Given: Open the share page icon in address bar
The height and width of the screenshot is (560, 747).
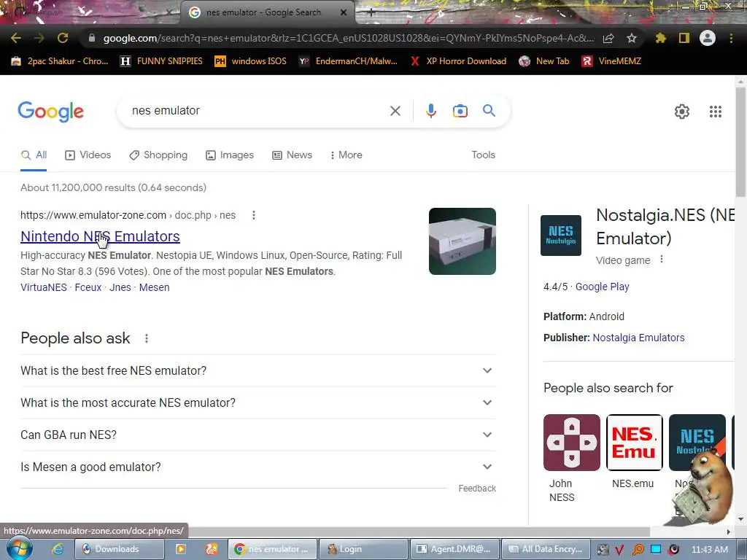Looking at the screenshot, I should (608, 38).
